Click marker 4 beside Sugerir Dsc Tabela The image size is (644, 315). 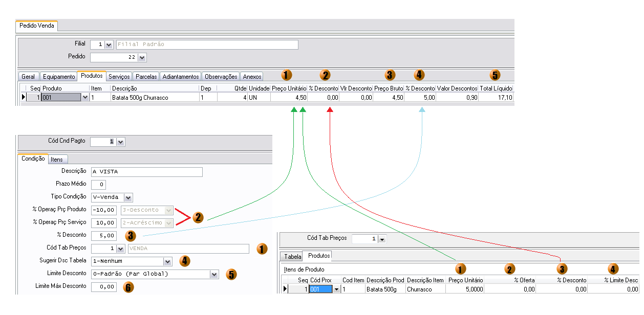click(x=185, y=261)
